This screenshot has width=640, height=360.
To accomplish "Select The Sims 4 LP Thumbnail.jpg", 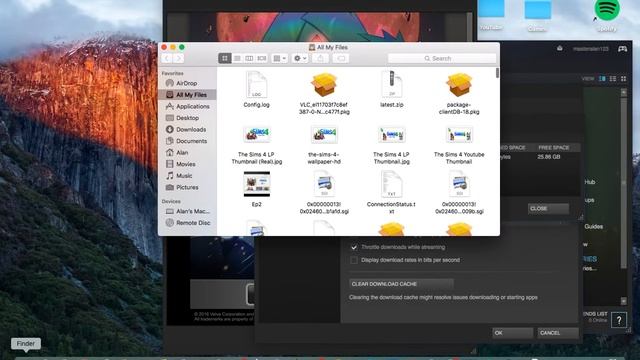I will 391,135.
